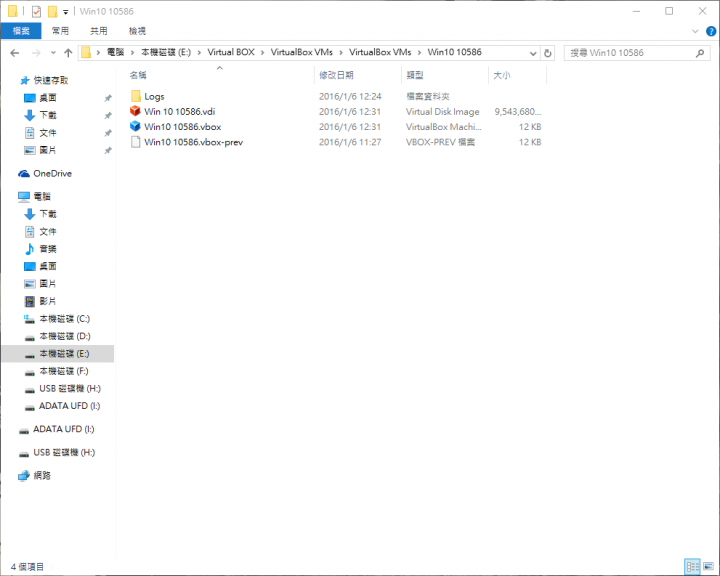Refresh the current folder view
Screen dimensions: 720x576
(x=547, y=53)
